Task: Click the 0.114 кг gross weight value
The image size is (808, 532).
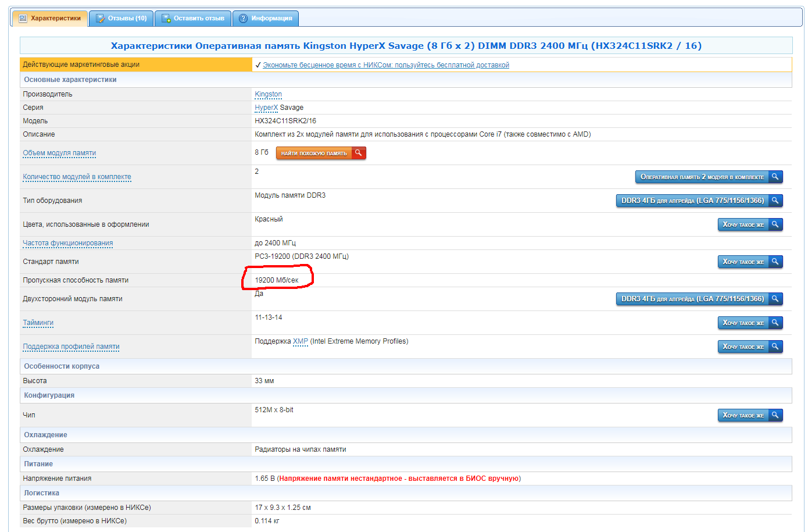Action: pos(267,521)
